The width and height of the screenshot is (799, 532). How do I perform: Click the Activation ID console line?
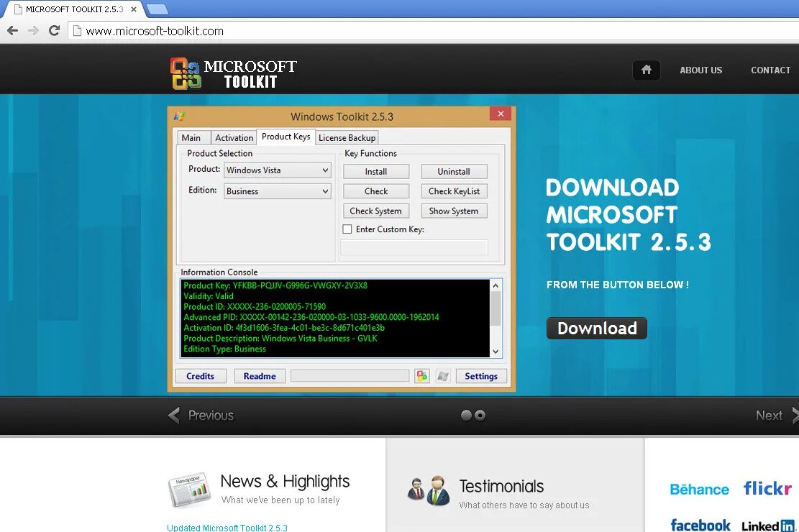(284, 328)
